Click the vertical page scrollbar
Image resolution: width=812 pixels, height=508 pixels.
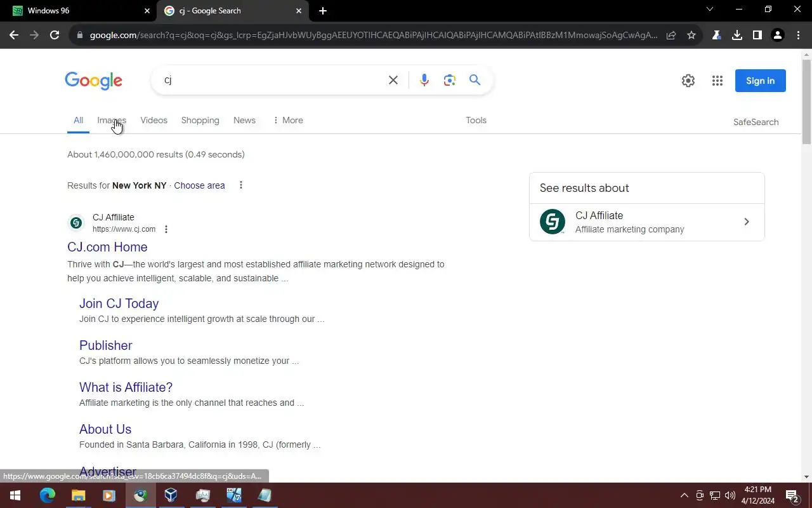806,102
